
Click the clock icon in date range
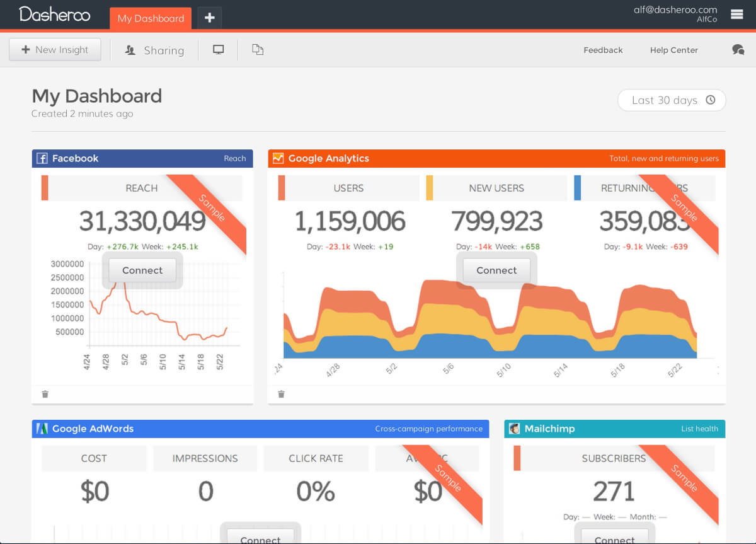click(x=711, y=100)
